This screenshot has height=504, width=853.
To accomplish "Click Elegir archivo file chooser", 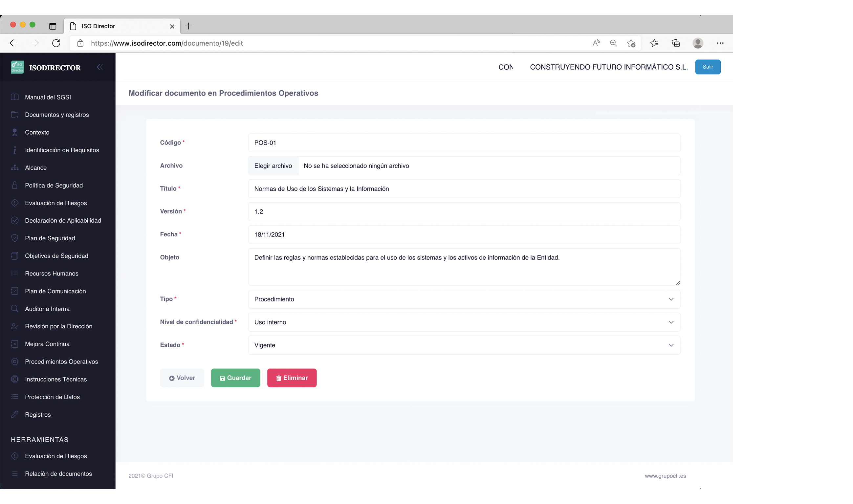I will (x=273, y=166).
